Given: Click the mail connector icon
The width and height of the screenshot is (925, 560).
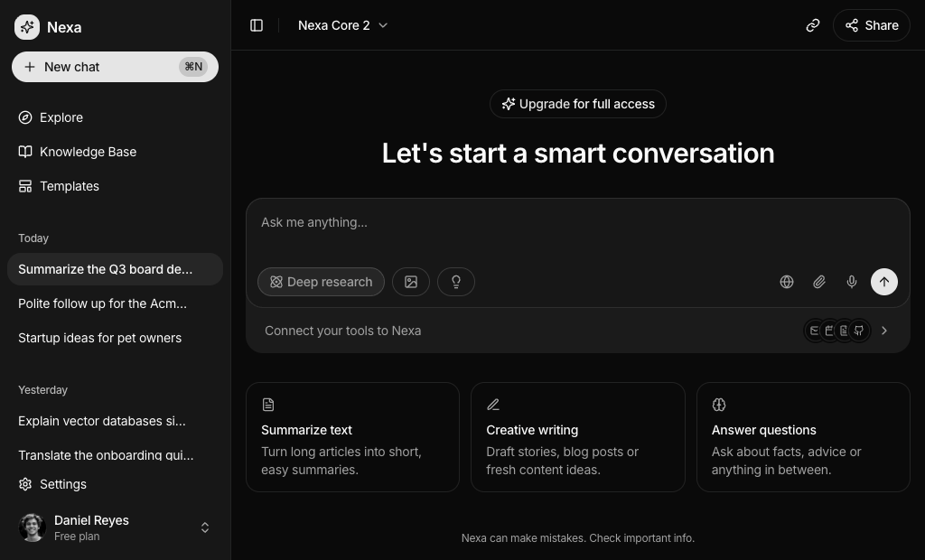Looking at the screenshot, I should coord(814,331).
